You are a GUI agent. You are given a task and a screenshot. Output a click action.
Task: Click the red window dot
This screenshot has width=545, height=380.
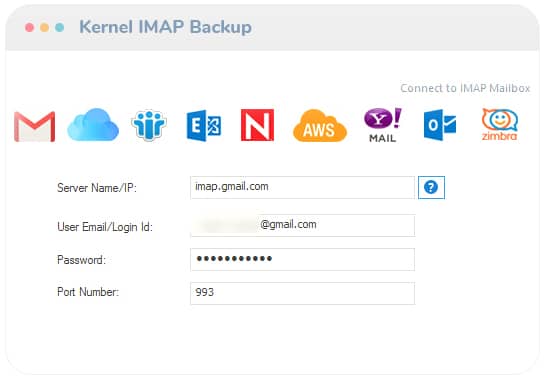coord(30,27)
